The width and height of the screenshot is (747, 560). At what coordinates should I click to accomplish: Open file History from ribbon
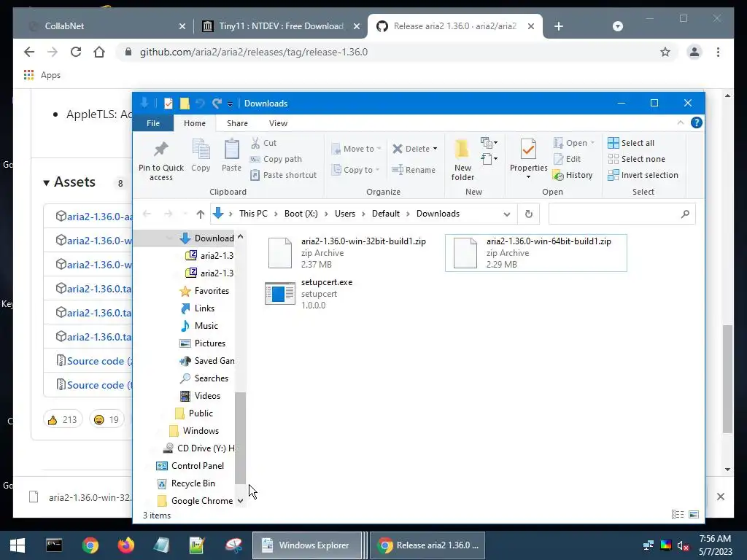click(573, 175)
